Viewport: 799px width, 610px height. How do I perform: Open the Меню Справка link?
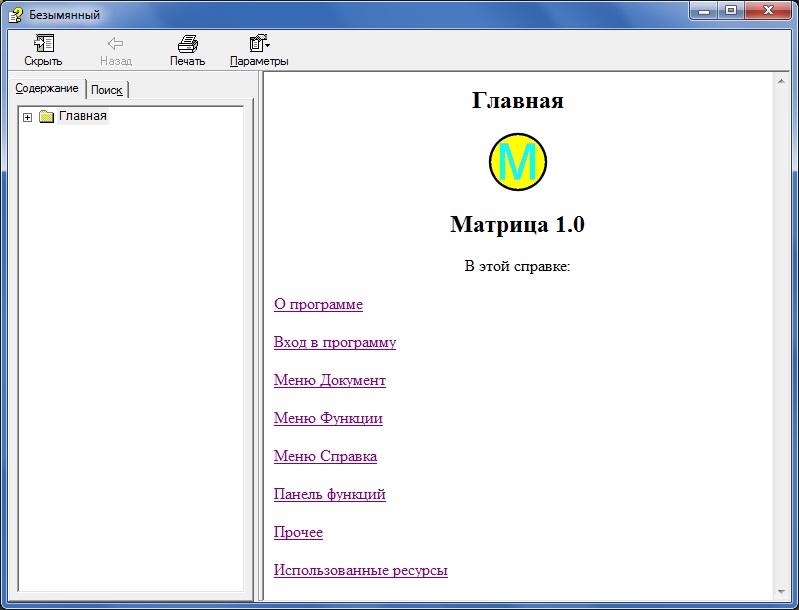(x=326, y=456)
